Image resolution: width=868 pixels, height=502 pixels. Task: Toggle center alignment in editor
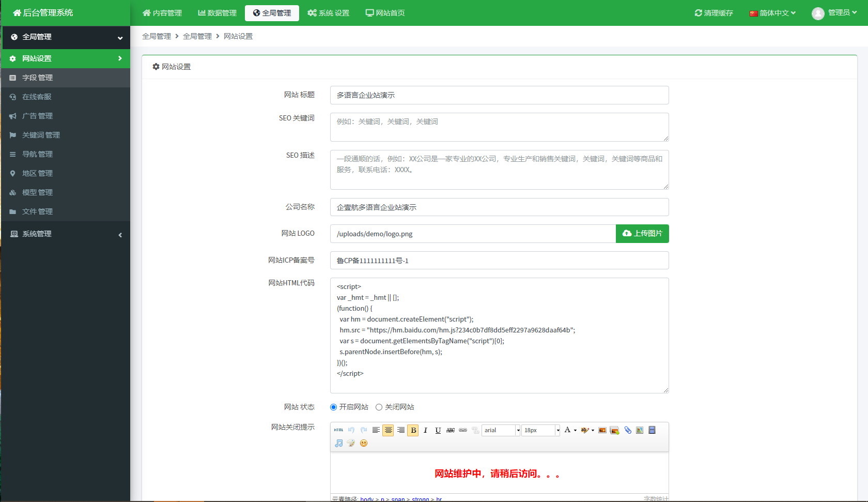point(388,430)
